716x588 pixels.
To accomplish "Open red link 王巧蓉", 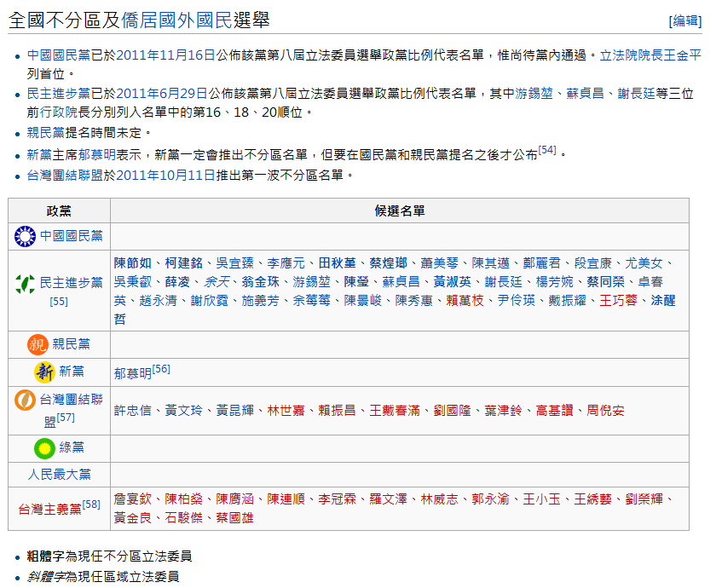I will 619,301.
